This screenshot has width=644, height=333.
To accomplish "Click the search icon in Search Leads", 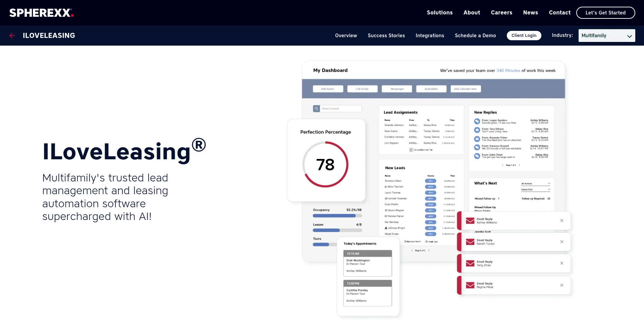I will point(316,109).
